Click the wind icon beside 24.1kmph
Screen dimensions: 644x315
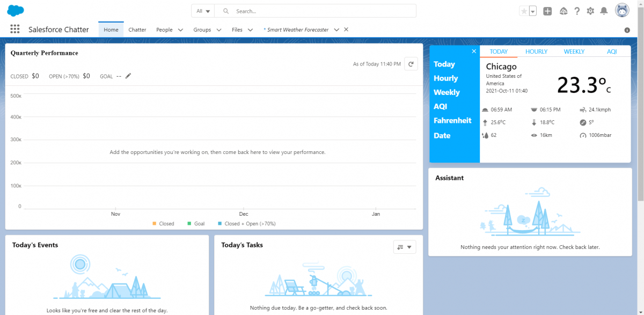583,109
